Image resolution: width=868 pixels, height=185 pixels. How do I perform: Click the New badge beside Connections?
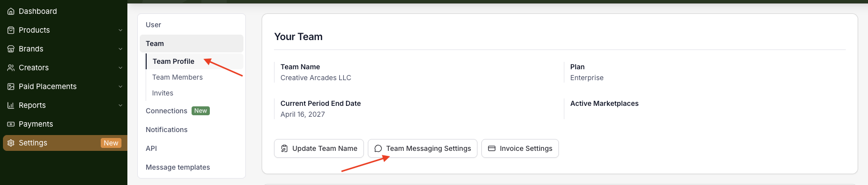pyautogui.click(x=200, y=111)
